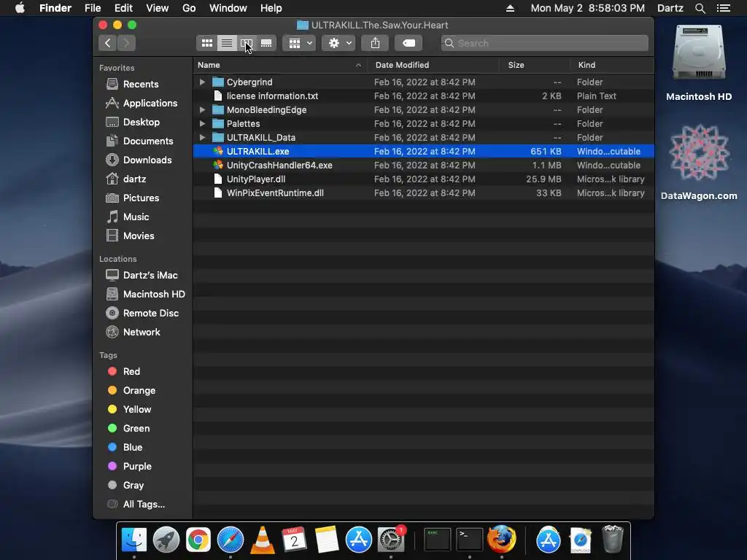Screen dimensions: 747x560
Task: Expand the MonoBleedingEdge folder
Action: point(202,110)
